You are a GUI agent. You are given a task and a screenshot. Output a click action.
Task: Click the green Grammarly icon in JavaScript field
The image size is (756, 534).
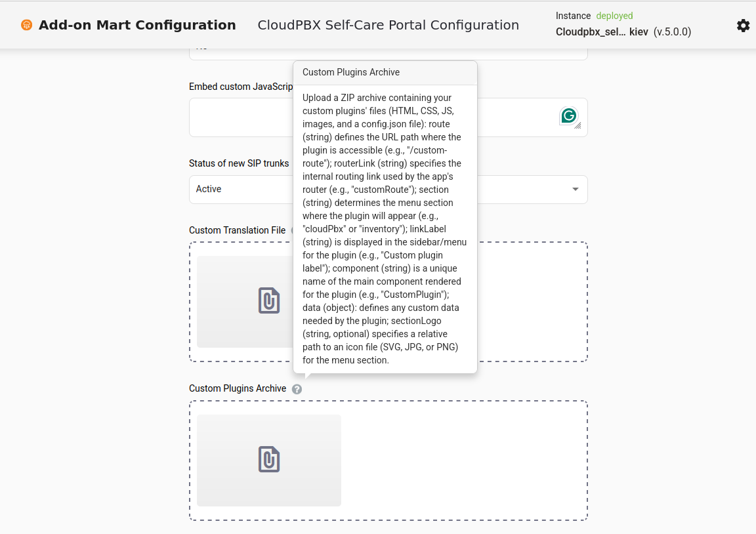tap(568, 116)
